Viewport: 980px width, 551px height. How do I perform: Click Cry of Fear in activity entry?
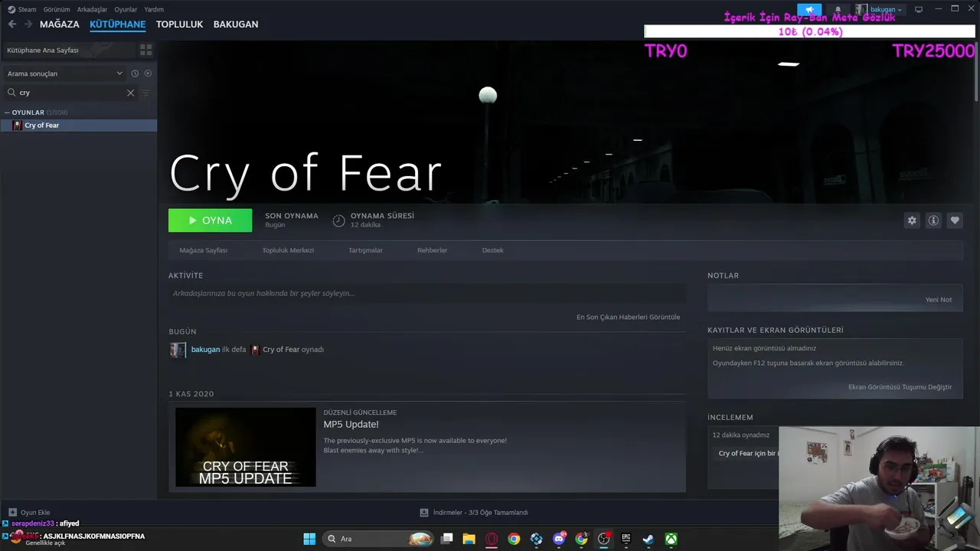(281, 350)
